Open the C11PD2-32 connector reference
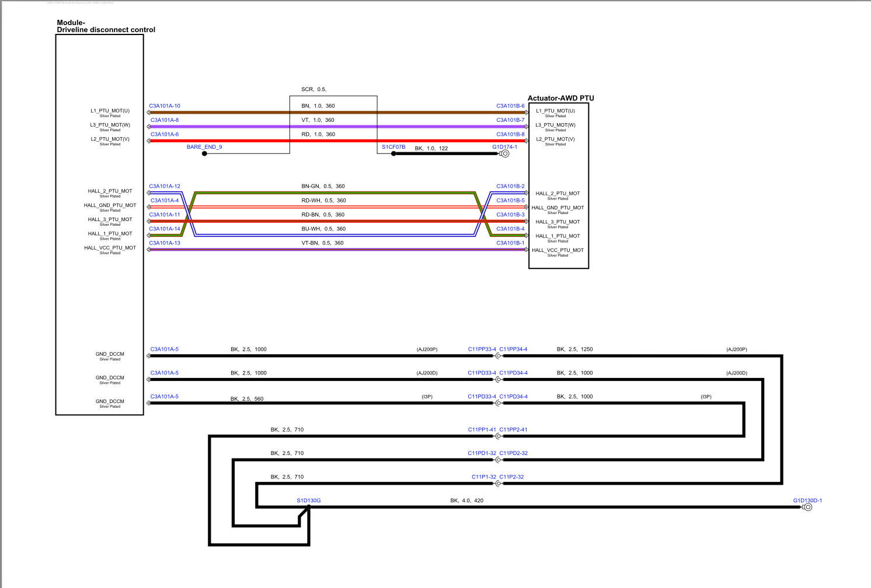The image size is (871, 588). point(513,453)
